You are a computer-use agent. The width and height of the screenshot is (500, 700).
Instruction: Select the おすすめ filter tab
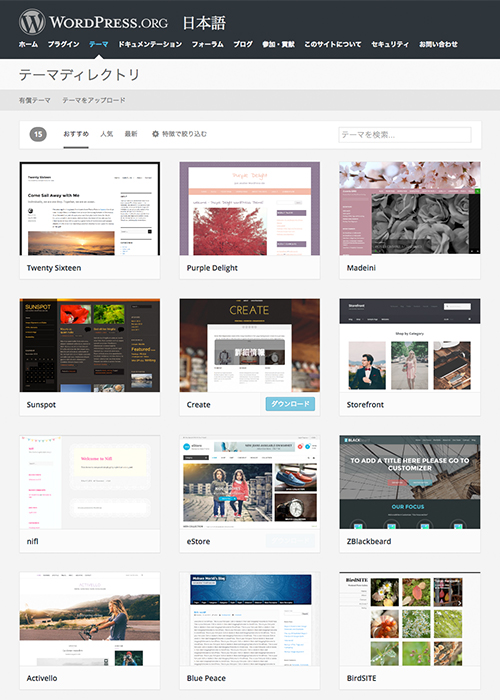[x=76, y=134]
